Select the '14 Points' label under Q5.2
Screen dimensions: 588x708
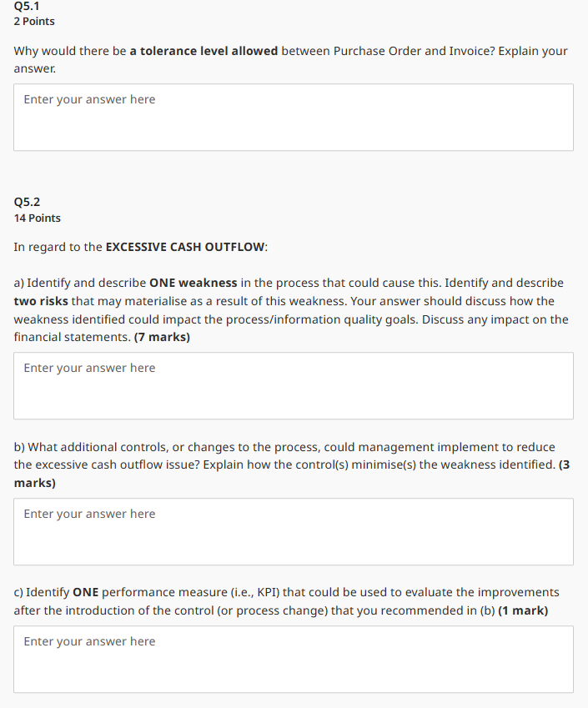37,218
